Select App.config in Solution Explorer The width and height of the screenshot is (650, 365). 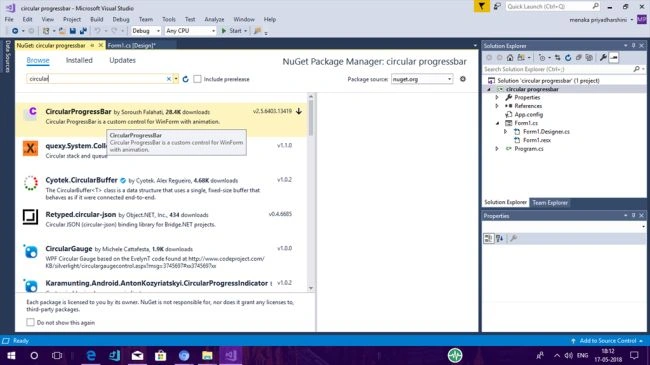coord(529,114)
